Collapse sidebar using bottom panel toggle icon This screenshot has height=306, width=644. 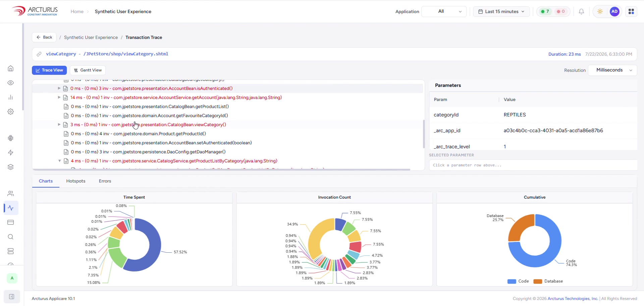pyautogui.click(x=12, y=297)
